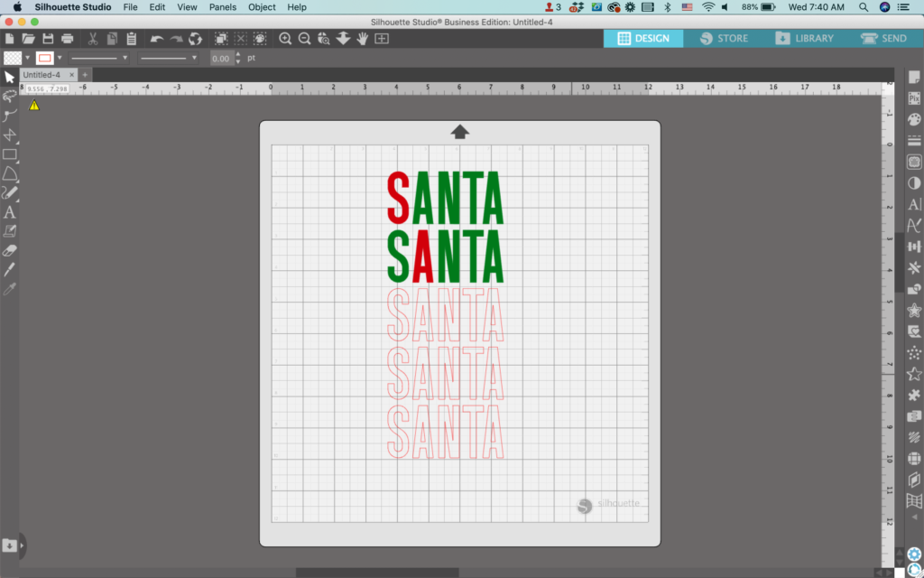Save the document with the floppy disk icon
This screenshot has height=578, width=924.
tap(48, 39)
